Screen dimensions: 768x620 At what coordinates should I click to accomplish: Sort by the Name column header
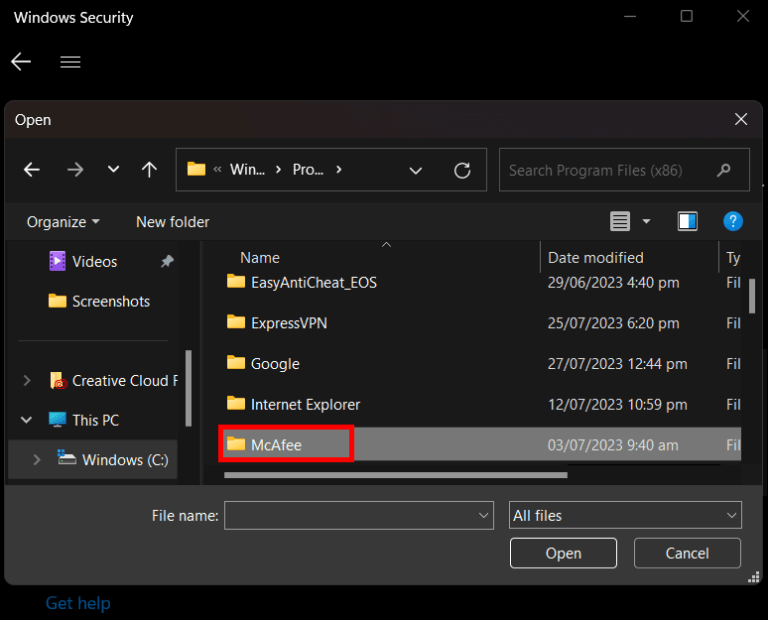260,258
